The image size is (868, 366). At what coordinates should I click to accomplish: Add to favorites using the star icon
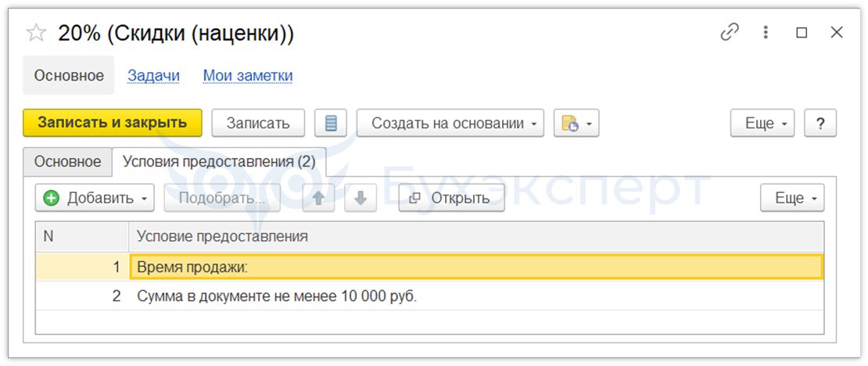click(36, 33)
